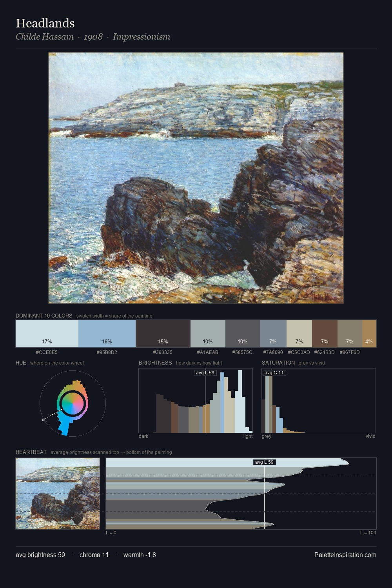
Task: Click 'where on the color wheel' caption
Action: tap(57, 363)
